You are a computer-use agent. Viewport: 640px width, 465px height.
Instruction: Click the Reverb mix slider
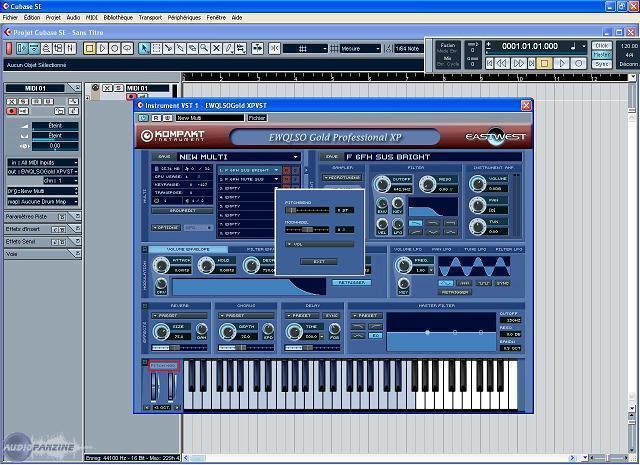point(179,348)
